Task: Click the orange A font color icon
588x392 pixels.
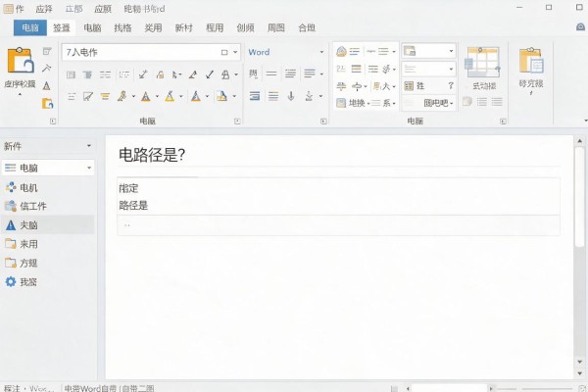Action: coord(145,96)
